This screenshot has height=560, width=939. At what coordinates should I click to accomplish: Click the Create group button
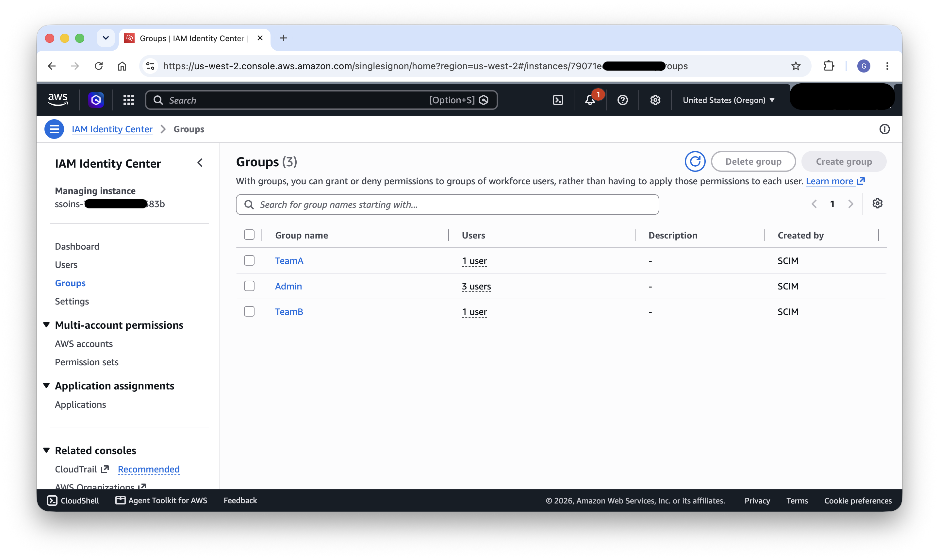[844, 161]
